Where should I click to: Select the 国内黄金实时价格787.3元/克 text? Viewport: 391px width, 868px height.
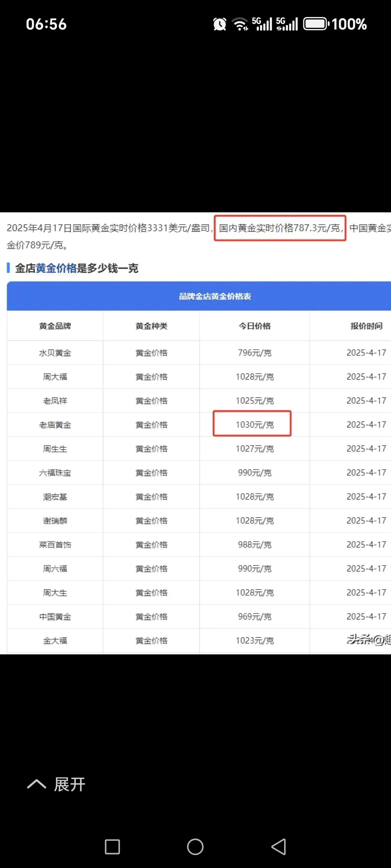point(280,228)
